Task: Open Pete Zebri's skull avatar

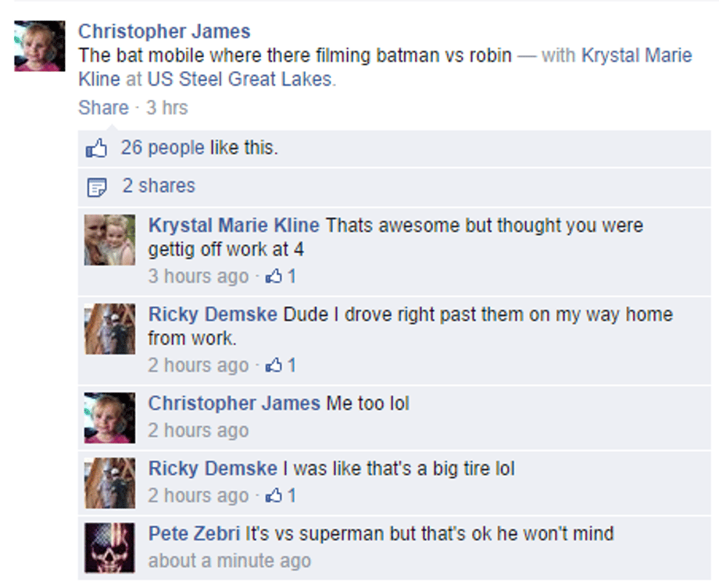Action: pos(110,548)
